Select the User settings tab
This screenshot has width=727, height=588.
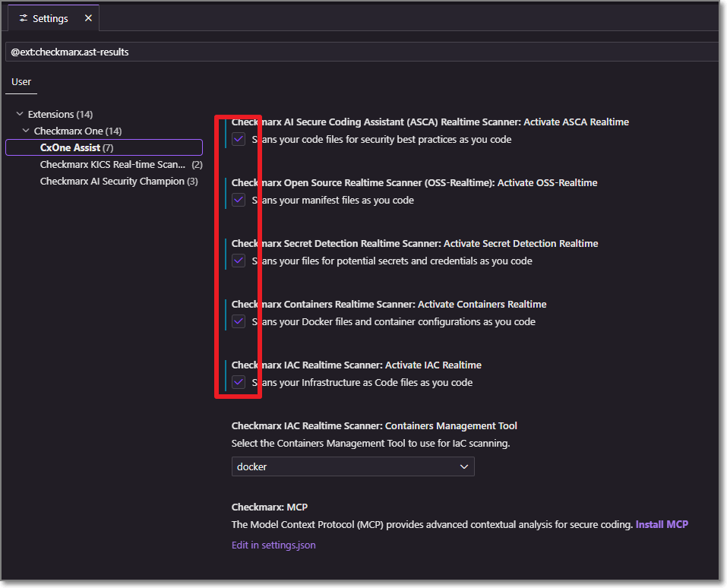[21, 81]
